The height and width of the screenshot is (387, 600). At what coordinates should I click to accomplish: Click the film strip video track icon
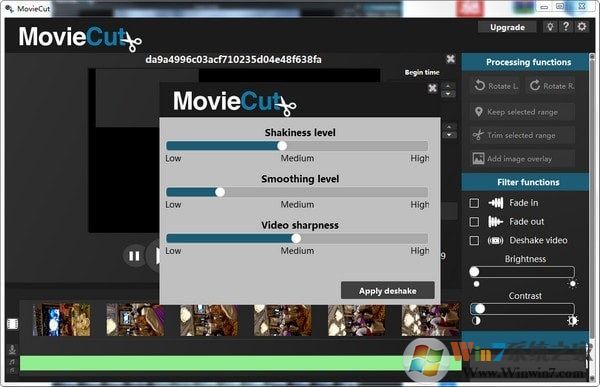[12, 324]
